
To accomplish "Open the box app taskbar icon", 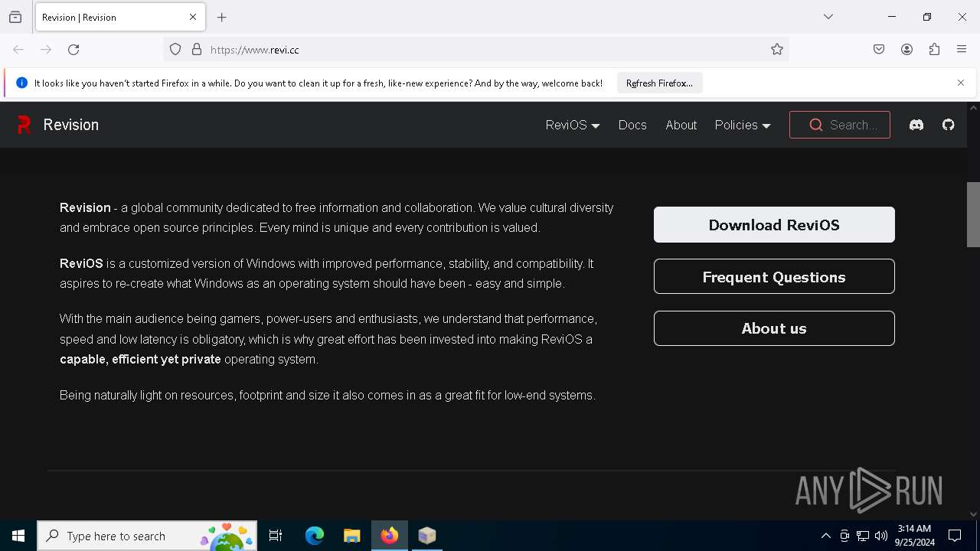I will 426,536.
